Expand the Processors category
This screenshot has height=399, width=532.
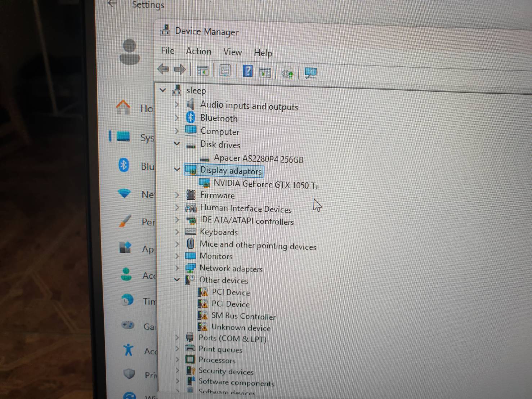coord(177,359)
